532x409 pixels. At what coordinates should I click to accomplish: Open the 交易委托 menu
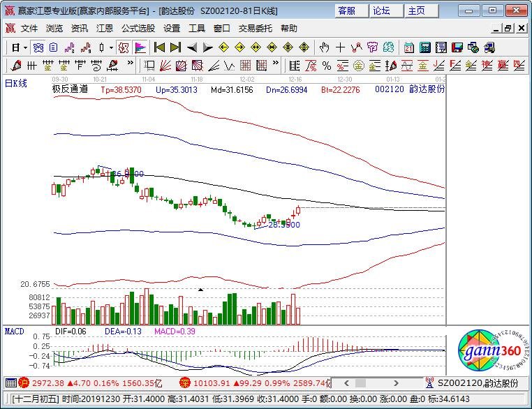[255, 29]
